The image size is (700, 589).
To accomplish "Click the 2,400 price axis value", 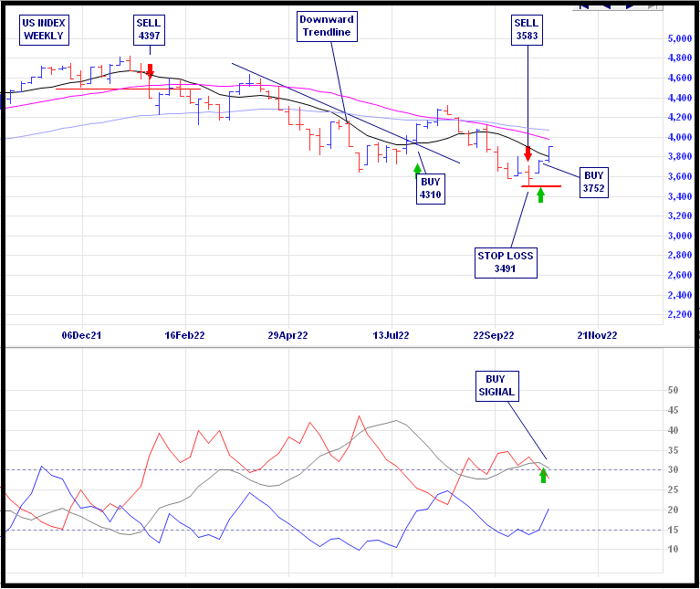I will coord(680,295).
